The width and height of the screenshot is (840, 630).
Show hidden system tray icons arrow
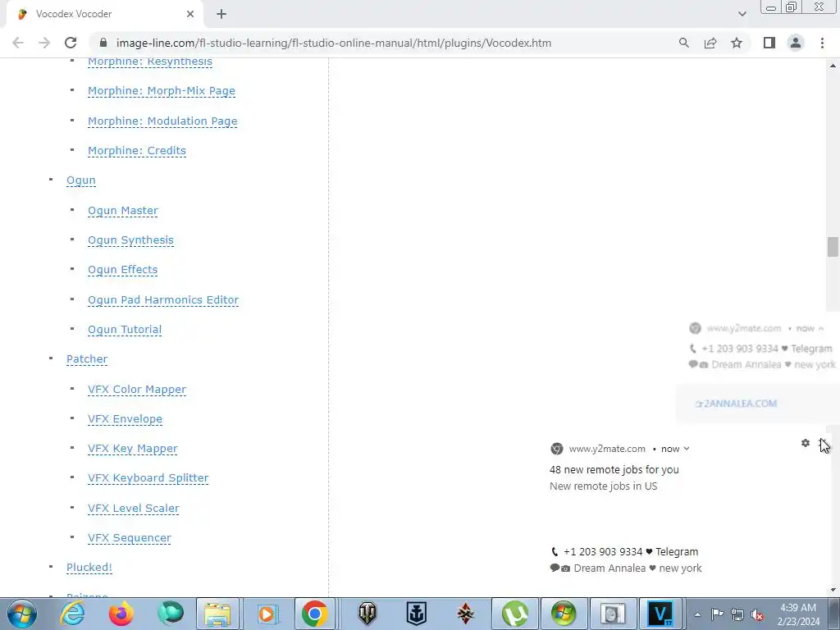point(697,614)
